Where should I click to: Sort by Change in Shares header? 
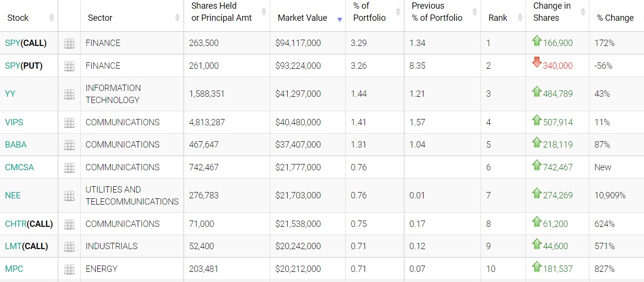[583, 12]
